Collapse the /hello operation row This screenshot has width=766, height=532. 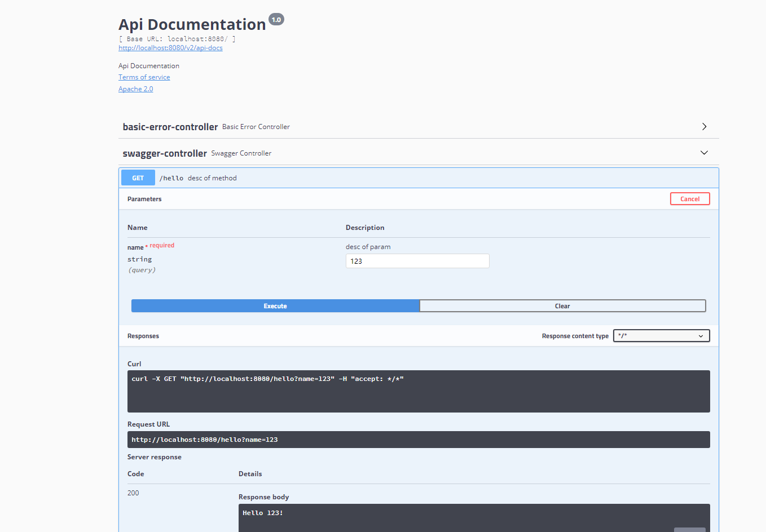click(x=419, y=178)
